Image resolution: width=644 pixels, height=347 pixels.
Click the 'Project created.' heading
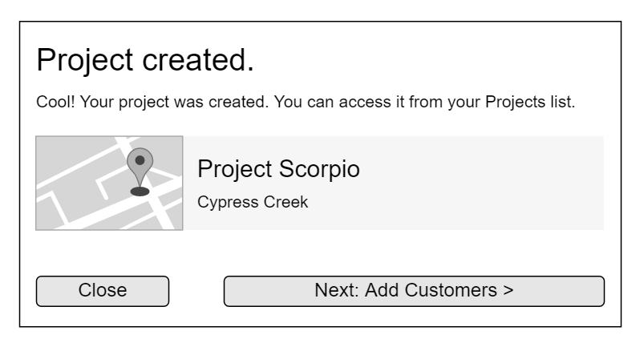[x=145, y=61]
